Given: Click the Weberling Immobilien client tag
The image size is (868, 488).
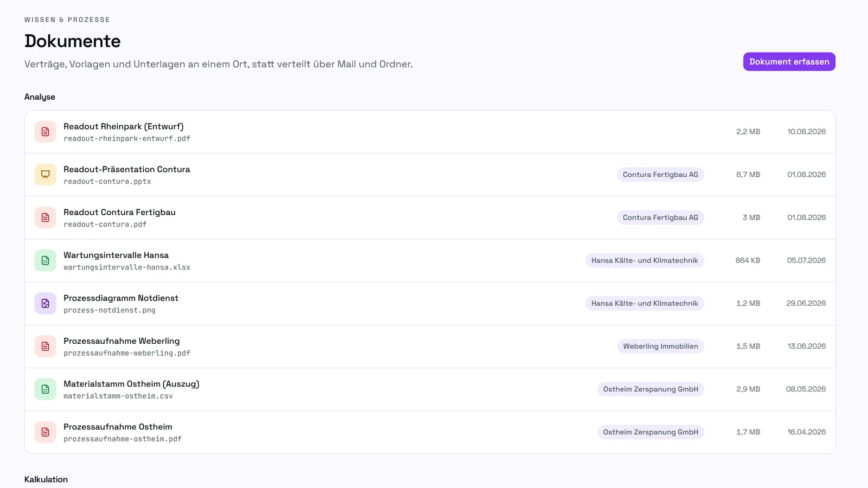Looking at the screenshot, I should point(660,346).
